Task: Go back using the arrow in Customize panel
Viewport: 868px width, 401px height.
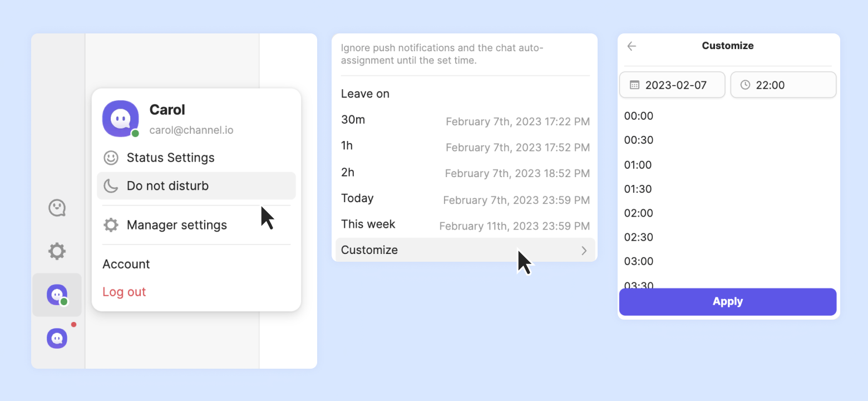Action: [x=632, y=46]
